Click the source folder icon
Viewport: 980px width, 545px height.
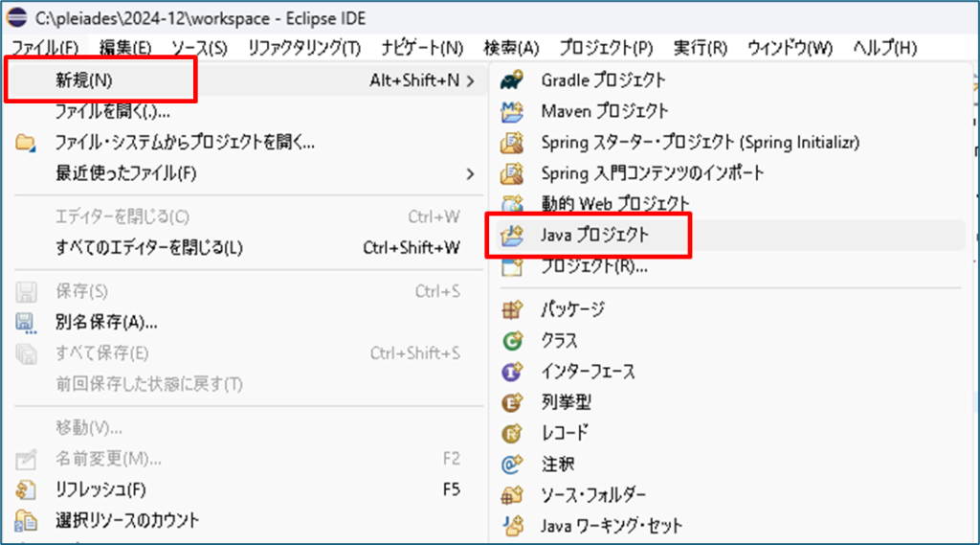pyautogui.click(x=514, y=495)
